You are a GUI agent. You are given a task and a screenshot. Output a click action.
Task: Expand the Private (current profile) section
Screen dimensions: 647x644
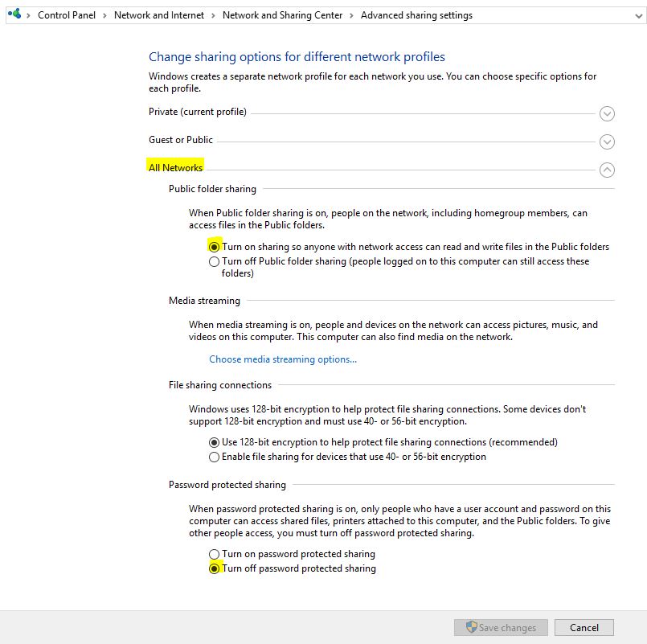coord(607,113)
